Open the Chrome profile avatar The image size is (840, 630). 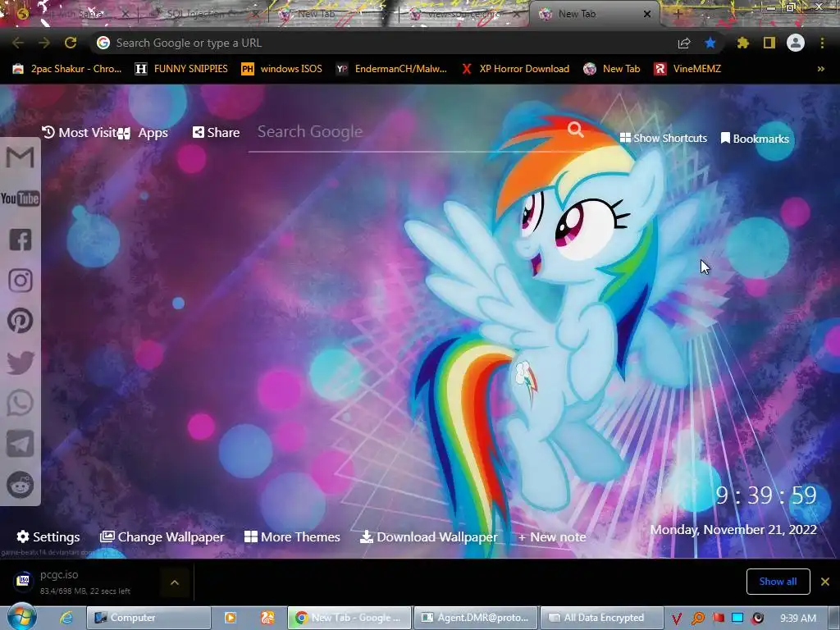coord(796,43)
